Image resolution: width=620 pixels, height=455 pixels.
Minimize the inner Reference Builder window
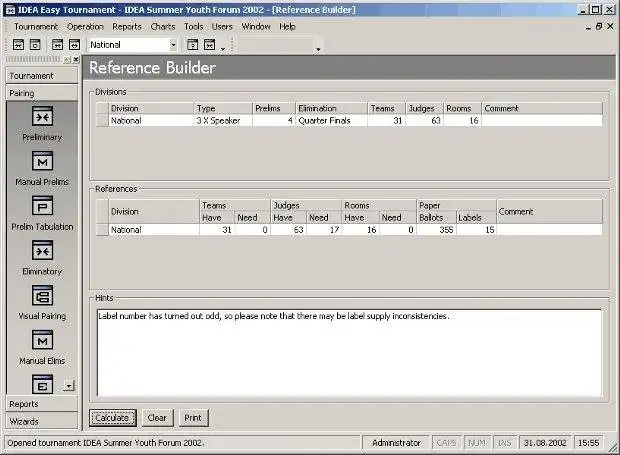point(588,26)
